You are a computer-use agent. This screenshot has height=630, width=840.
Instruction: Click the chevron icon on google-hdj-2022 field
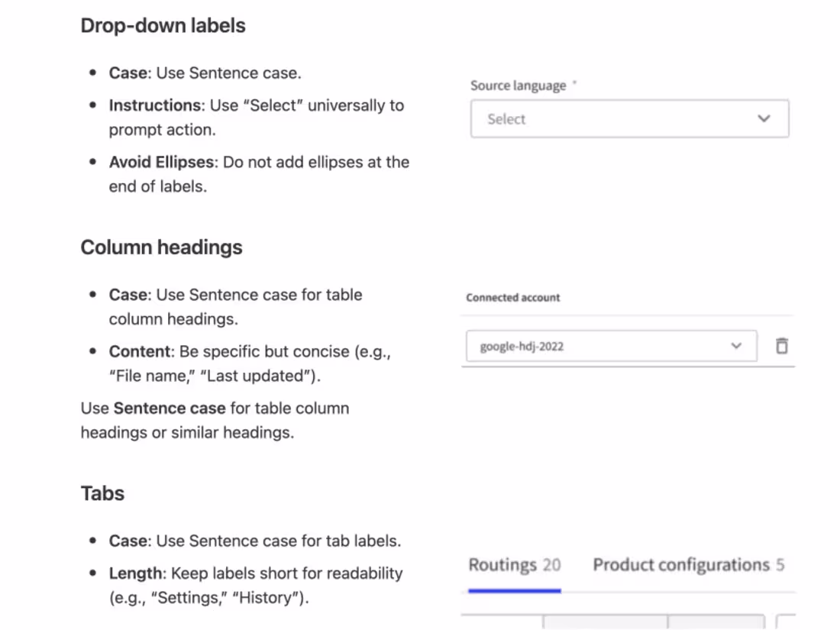coord(736,345)
